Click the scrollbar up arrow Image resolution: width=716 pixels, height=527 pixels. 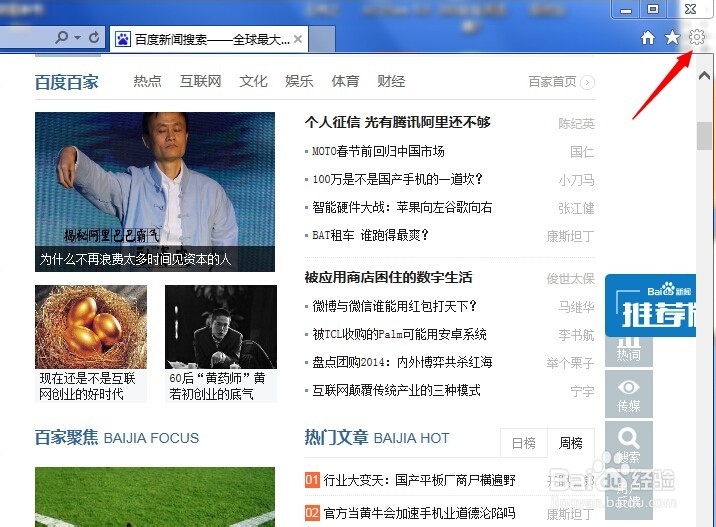(705, 75)
